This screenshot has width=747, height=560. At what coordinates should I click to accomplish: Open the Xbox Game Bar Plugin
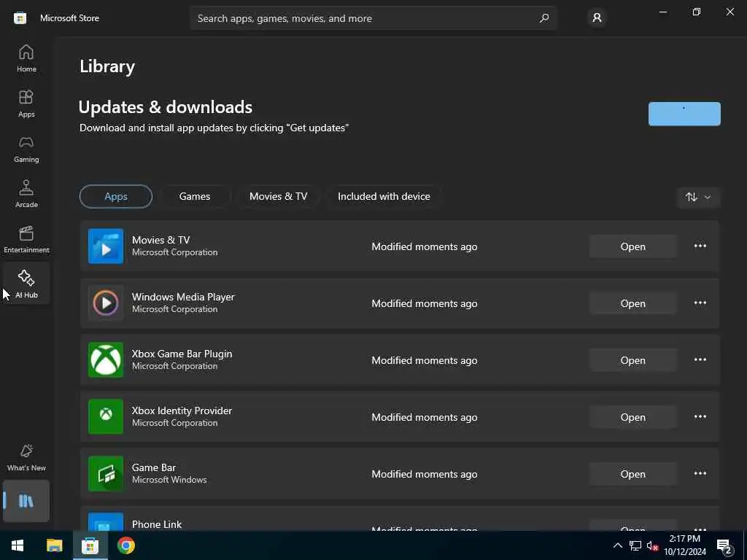[x=632, y=360]
